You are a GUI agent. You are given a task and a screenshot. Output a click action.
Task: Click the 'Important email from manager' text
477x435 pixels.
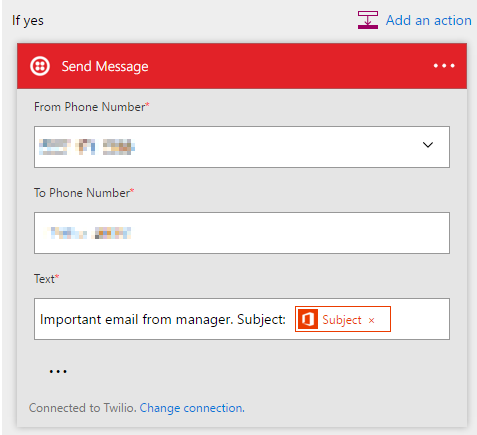[136, 319]
